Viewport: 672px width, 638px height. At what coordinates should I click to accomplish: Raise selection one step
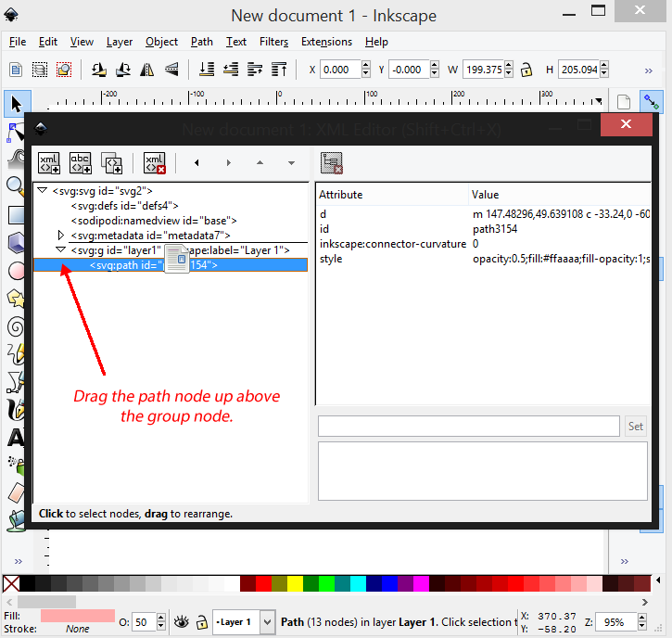pyautogui.click(x=255, y=70)
